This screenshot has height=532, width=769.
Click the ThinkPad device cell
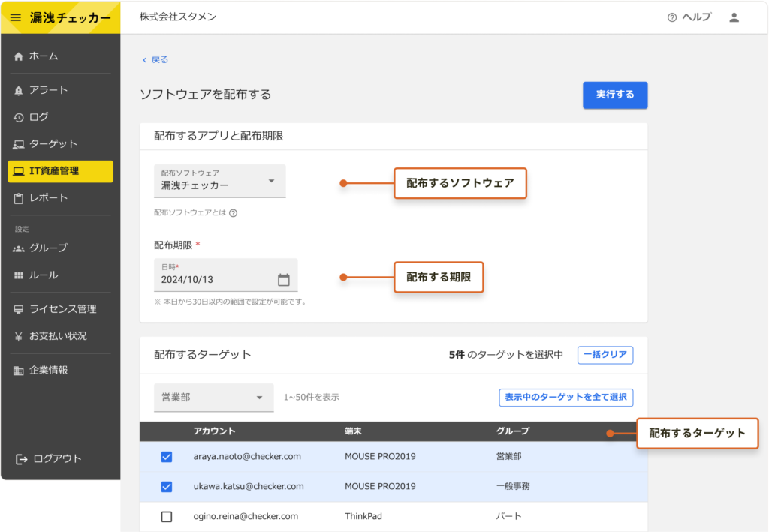coord(363,517)
